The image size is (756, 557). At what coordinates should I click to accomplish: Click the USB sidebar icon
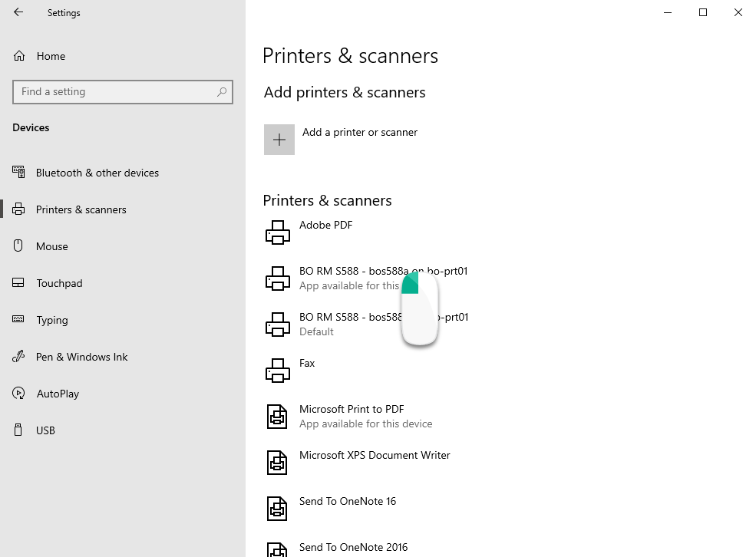[18, 430]
